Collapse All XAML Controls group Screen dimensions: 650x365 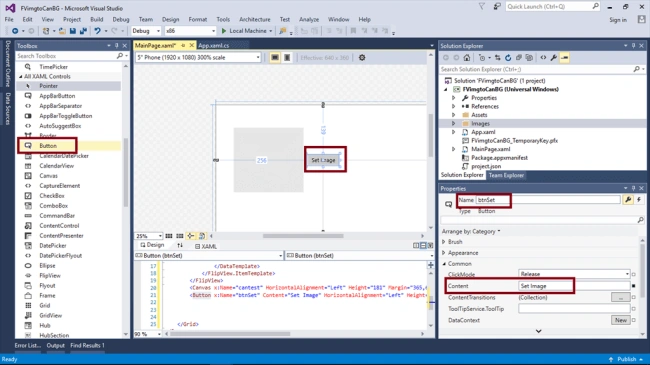pos(21,77)
